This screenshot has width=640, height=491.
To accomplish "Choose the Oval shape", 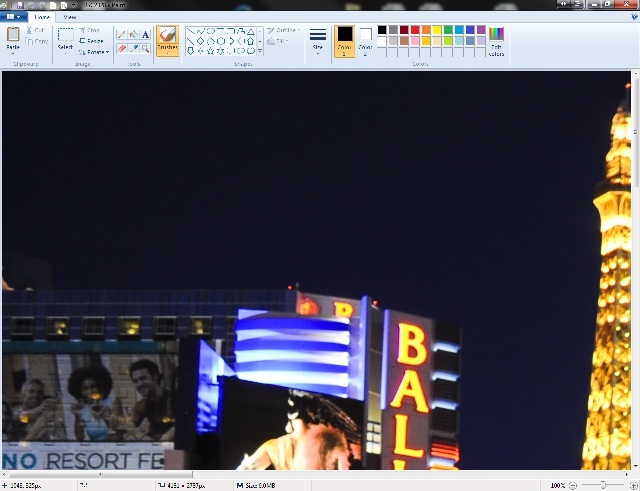I will (211, 31).
